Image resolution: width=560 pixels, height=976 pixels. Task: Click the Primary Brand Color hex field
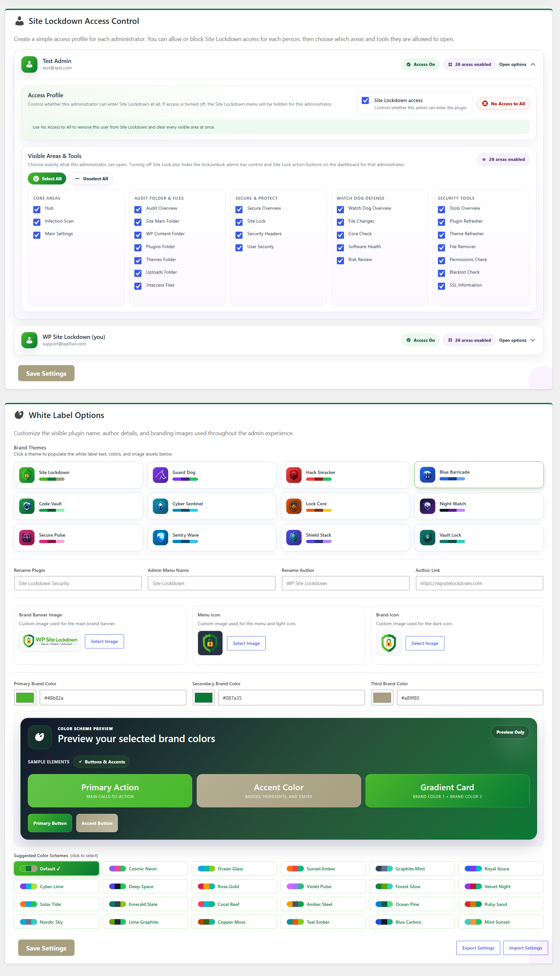113,697
